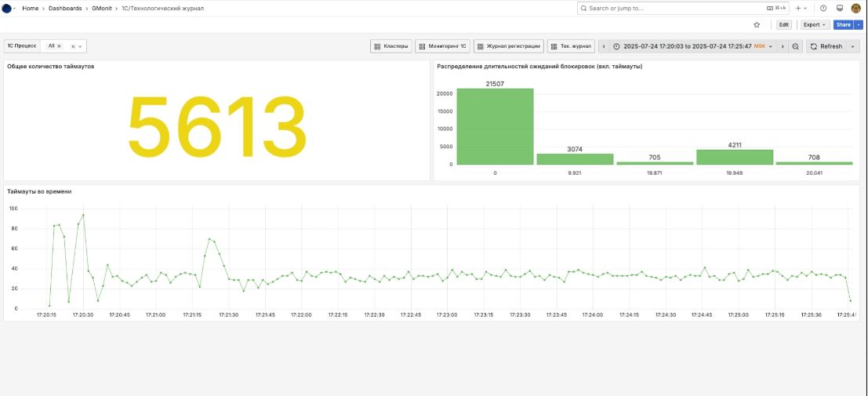Open the news feed icon beside the avatar
Image resolution: width=868 pixels, height=396 pixels.
(840, 8)
